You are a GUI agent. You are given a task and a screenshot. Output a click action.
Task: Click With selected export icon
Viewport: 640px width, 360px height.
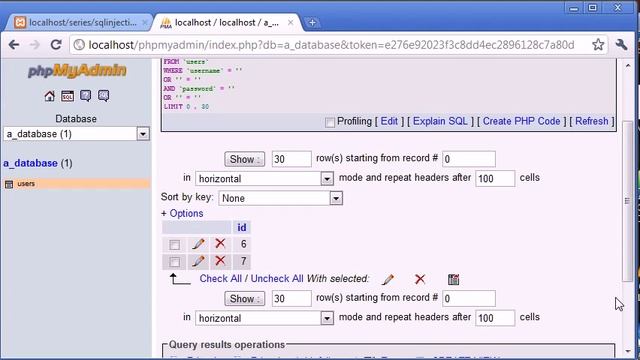click(x=453, y=280)
